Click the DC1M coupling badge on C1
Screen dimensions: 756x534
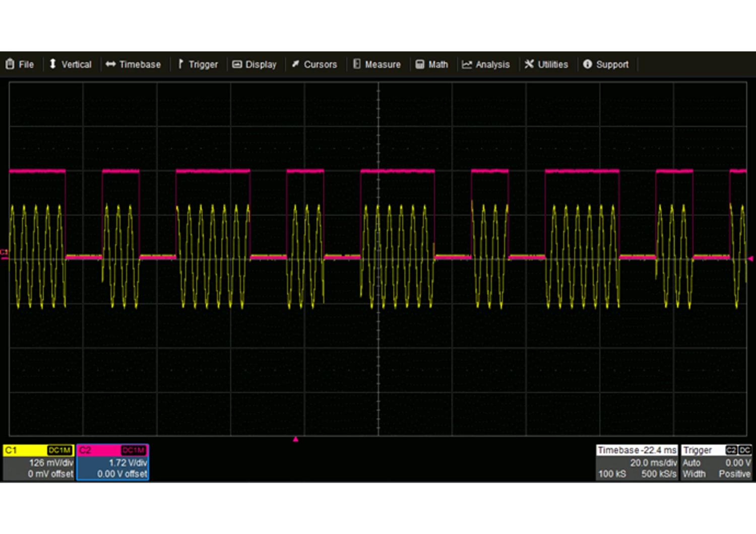click(59, 450)
